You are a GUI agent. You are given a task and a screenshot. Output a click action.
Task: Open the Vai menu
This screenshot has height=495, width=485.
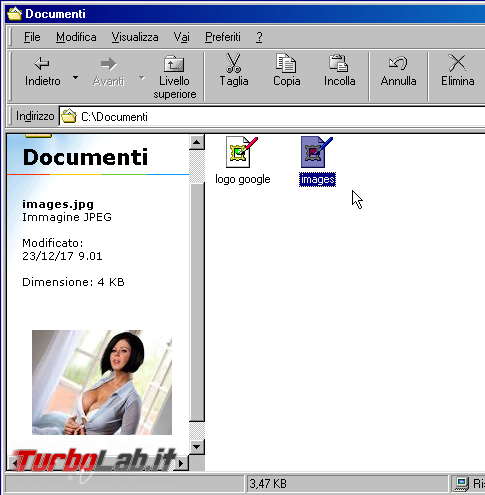point(181,37)
